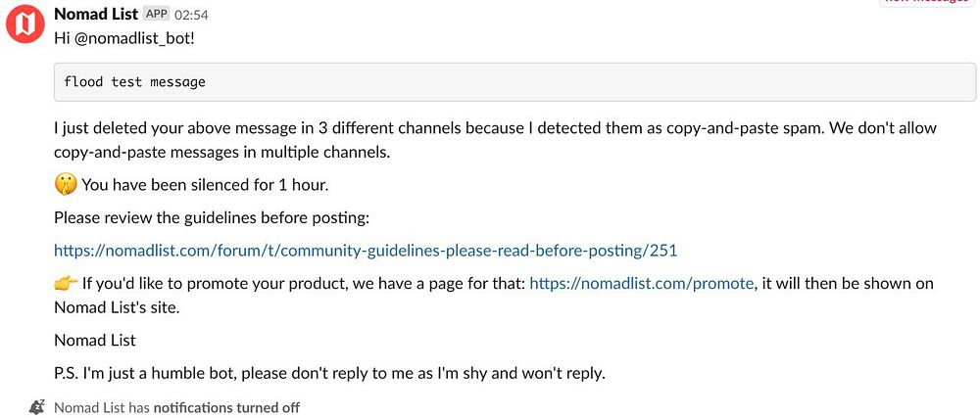Open the Nomad List sender name profile
Viewport: 980px width, 418px height.
[x=96, y=14]
